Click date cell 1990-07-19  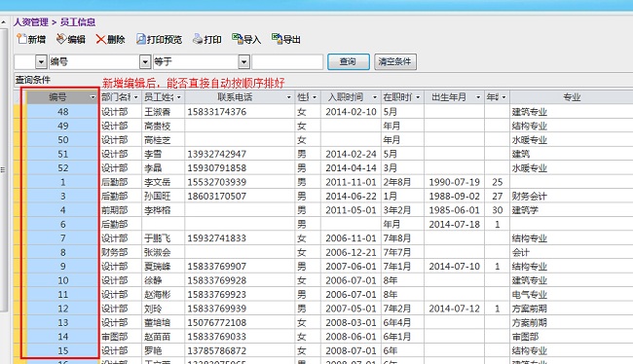(x=454, y=182)
